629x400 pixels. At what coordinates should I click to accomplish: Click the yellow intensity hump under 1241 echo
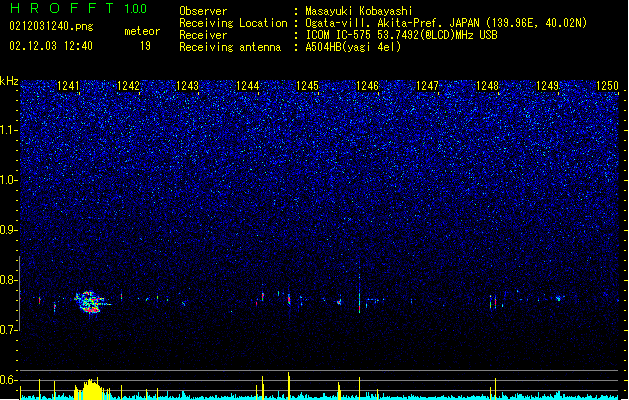(x=92, y=389)
